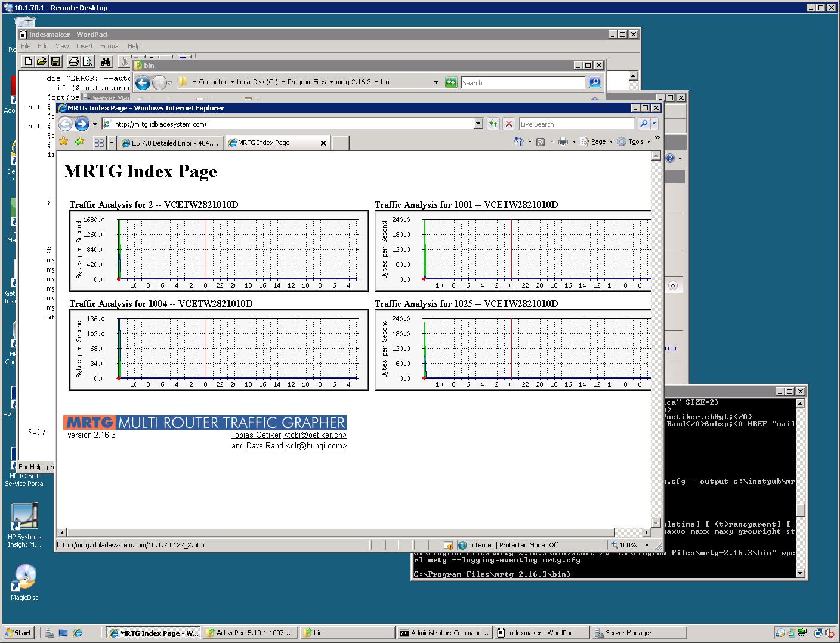The height and width of the screenshot is (643, 840).
Task: Search button in bin Explorer window
Action: [x=594, y=82]
